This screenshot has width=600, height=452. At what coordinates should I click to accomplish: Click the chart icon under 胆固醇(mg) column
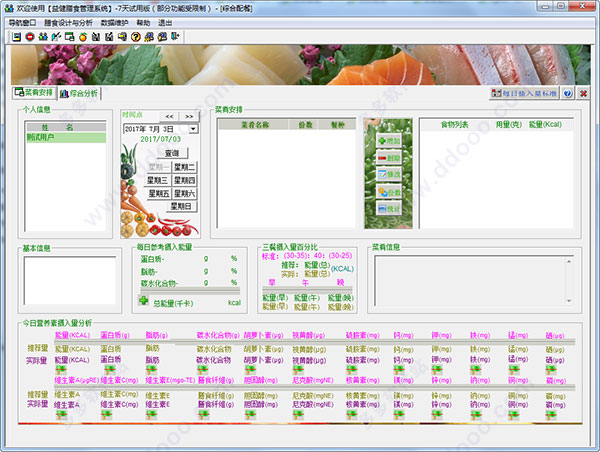coord(250,415)
